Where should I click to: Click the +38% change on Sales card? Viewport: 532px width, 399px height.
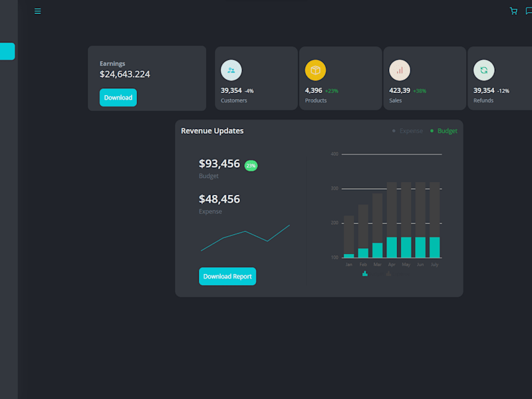pos(420,91)
